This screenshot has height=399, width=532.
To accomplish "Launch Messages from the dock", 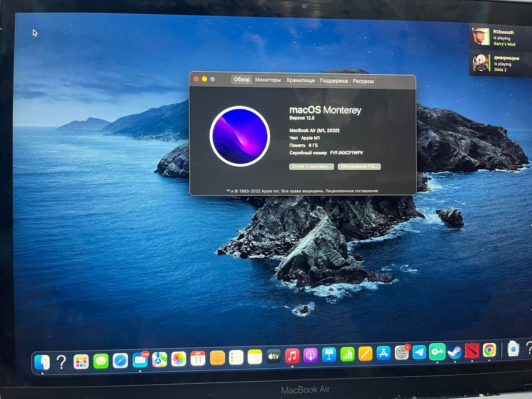I will pyautogui.click(x=101, y=361).
